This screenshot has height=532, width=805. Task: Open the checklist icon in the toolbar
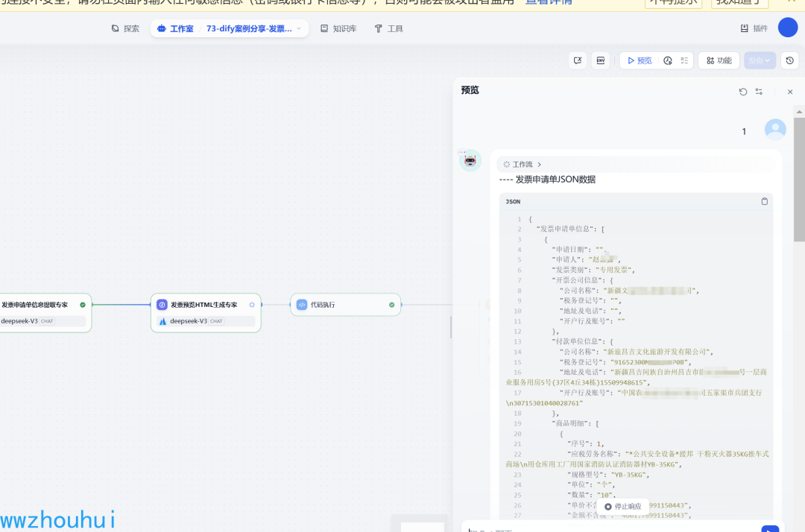[x=684, y=60]
